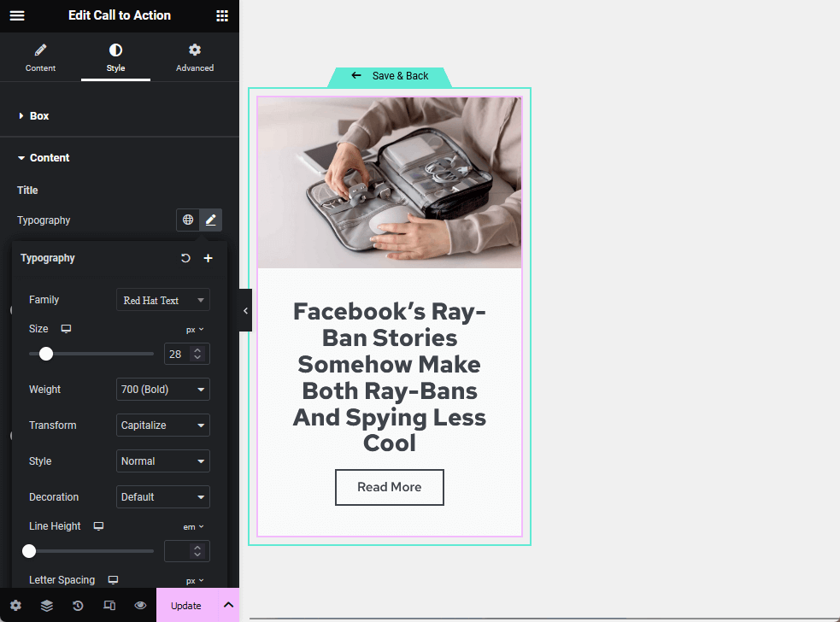Click the Read More button

pos(390,487)
